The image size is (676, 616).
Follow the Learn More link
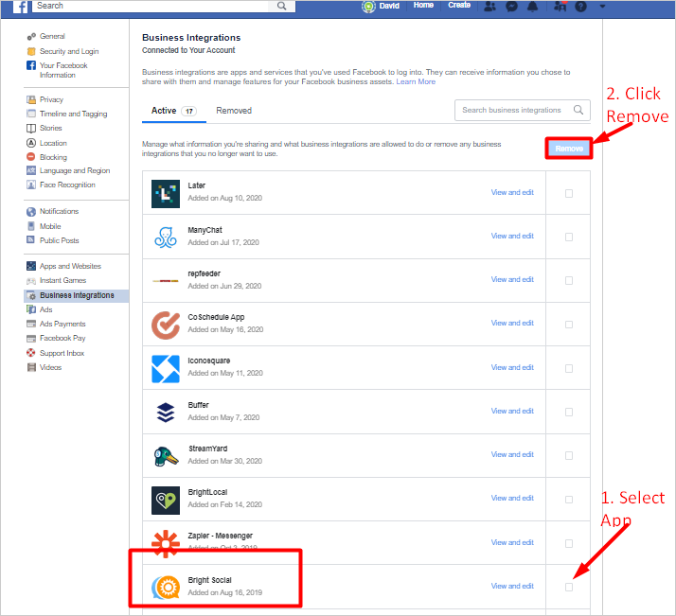[x=416, y=82]
